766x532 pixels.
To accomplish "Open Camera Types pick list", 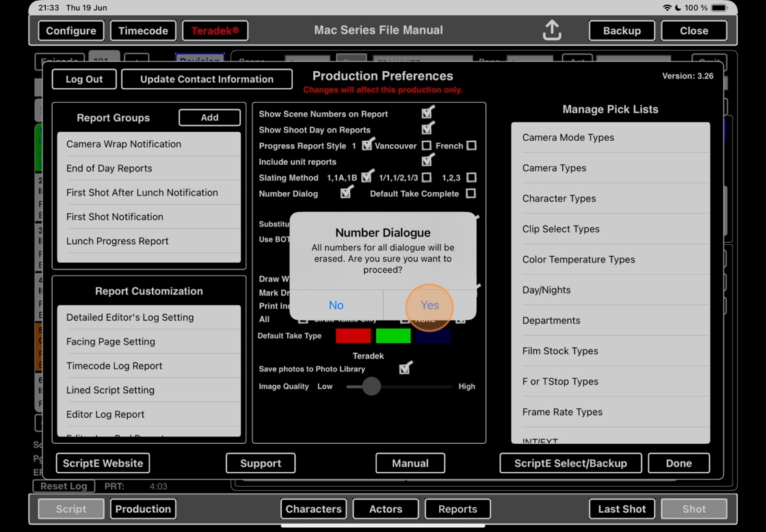I will tap(611, 168).
